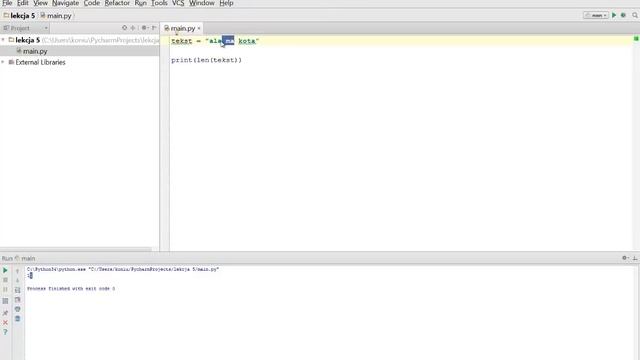Open Project panel gear settings icon

pyautogui.click(x=144, y=28)
